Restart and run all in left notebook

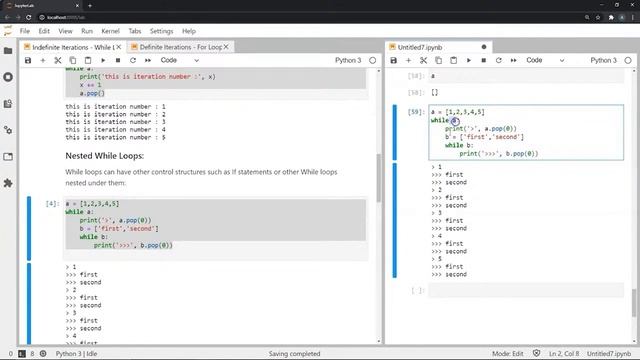tap(148, 60)
